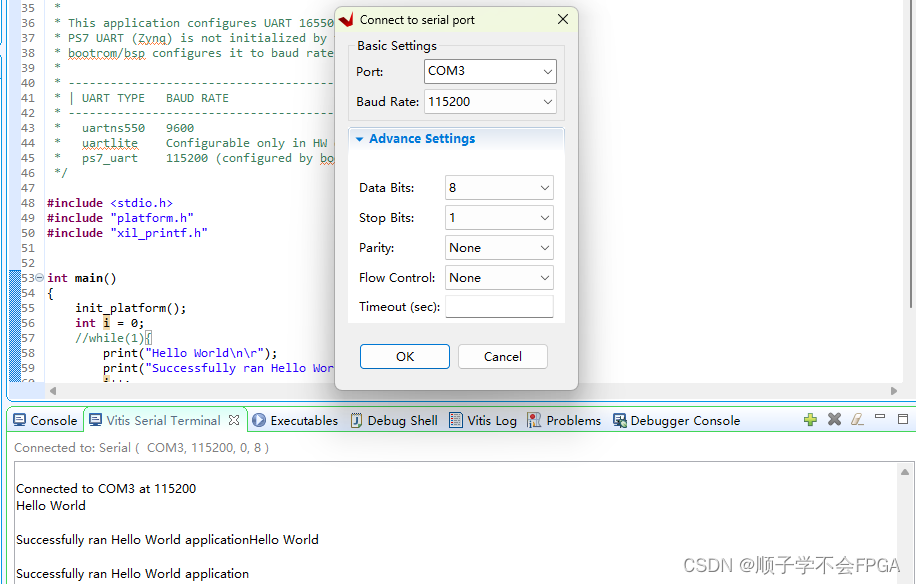
Task: Open the Stop Bits dropdown
Action: point(499,218)
